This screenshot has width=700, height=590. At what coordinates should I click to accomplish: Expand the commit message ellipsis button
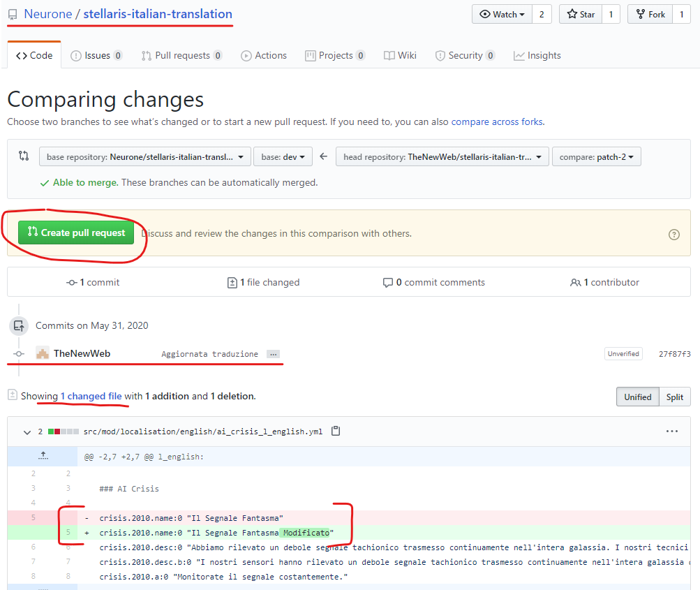point(273,354)
